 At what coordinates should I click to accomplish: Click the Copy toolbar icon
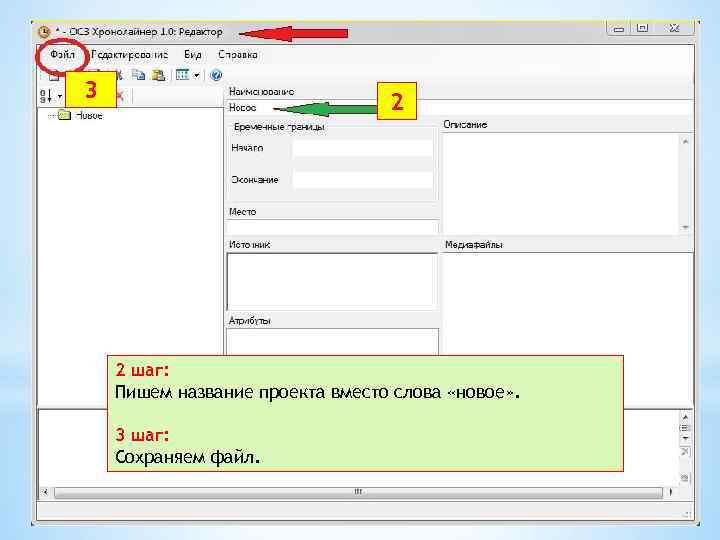click(138, 74)
